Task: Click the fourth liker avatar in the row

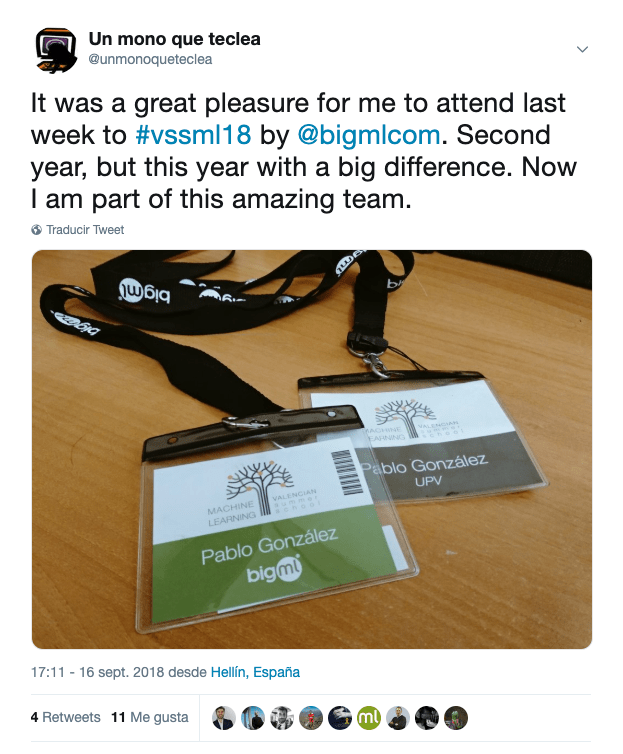Action: pyautogui.click(x=311, y=718)
